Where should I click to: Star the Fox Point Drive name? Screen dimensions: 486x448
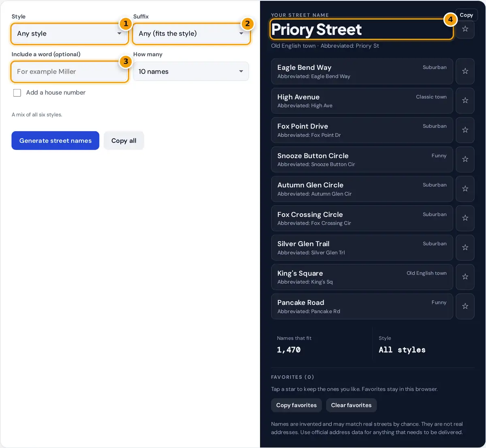tap(465, 130)
